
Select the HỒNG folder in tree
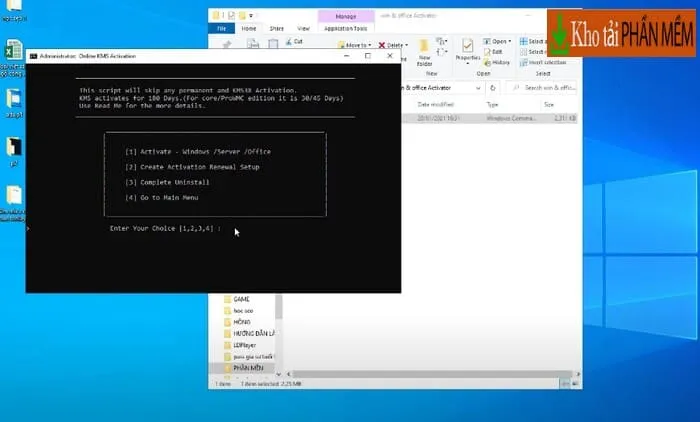(242, 322)
